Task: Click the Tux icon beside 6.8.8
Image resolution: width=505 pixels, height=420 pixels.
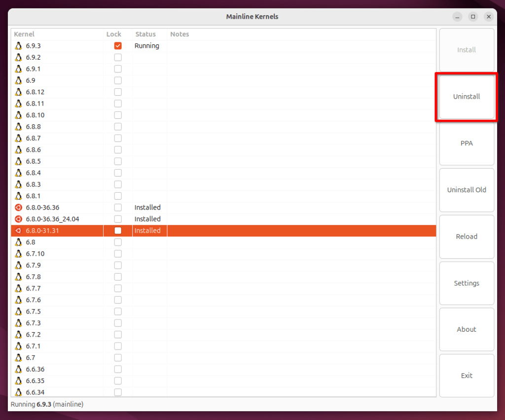Action: coord(18,127)
